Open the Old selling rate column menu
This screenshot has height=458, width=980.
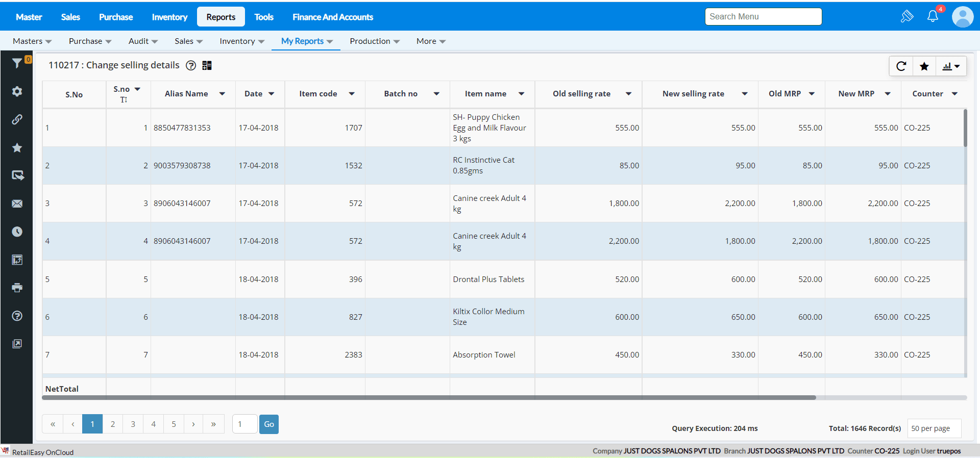tap(628, 94)
